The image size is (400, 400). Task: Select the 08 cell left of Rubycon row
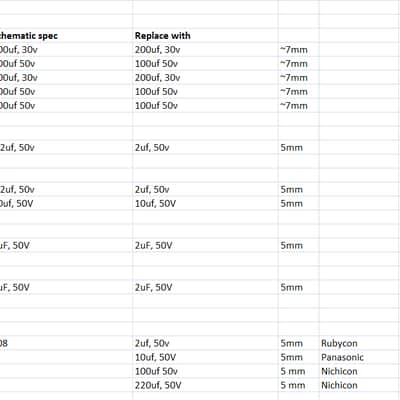click(66, 343)
